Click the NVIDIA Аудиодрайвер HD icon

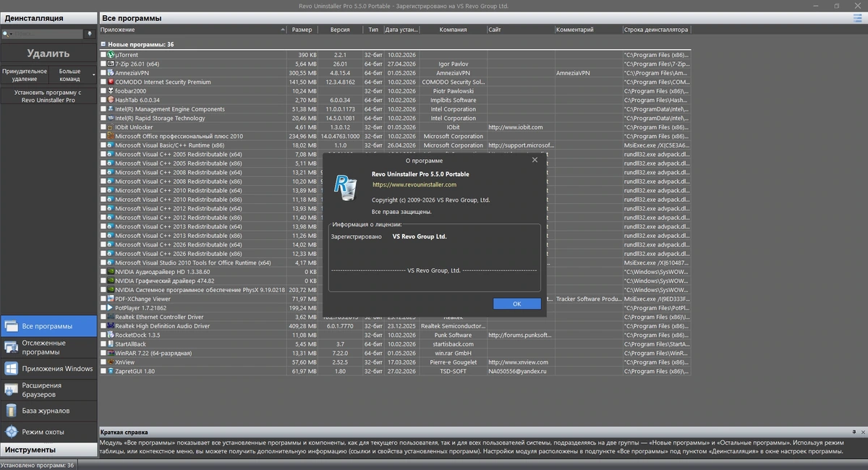(x=111, y=272)
